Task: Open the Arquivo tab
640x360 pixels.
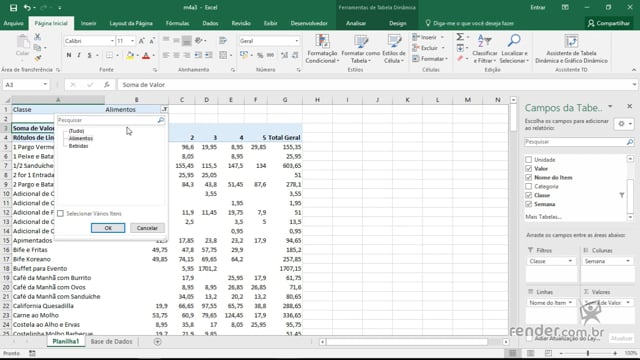Action: [13, 23]
